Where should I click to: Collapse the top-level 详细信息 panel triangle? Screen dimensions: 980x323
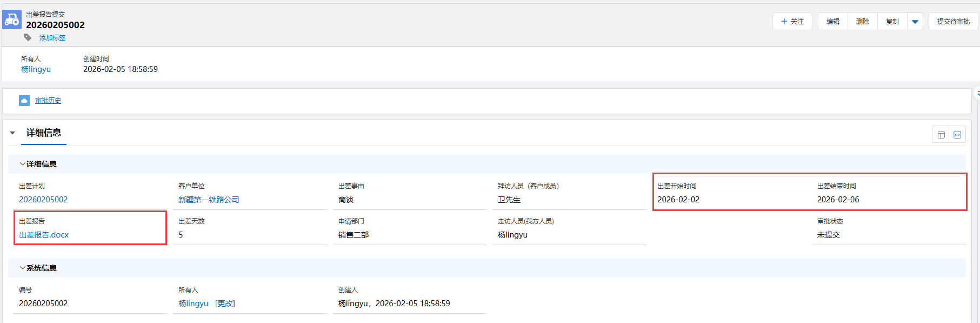coord(12,133)
